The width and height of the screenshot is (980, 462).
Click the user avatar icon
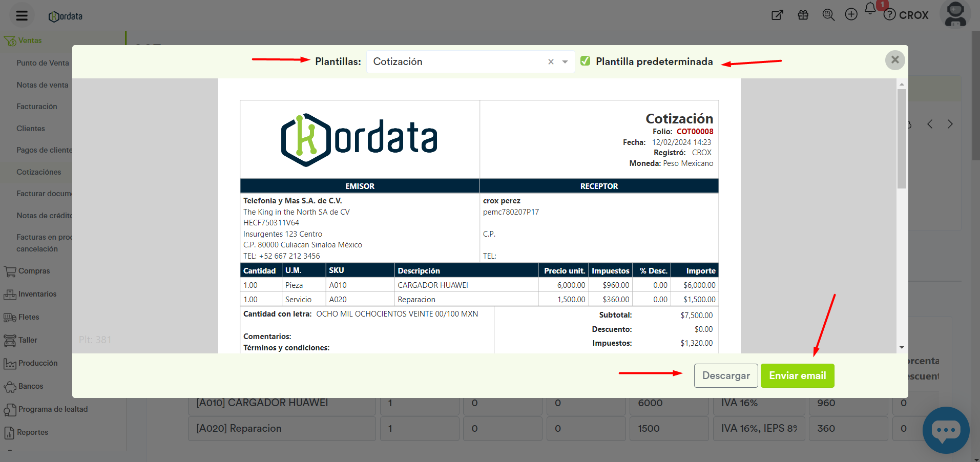coord(955,14)
